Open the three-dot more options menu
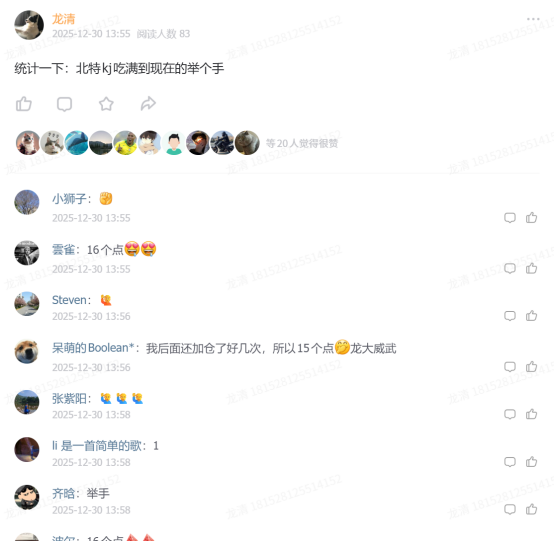This screenshot has height=542, width=554. pyautogui.click(x=533, y=19)
